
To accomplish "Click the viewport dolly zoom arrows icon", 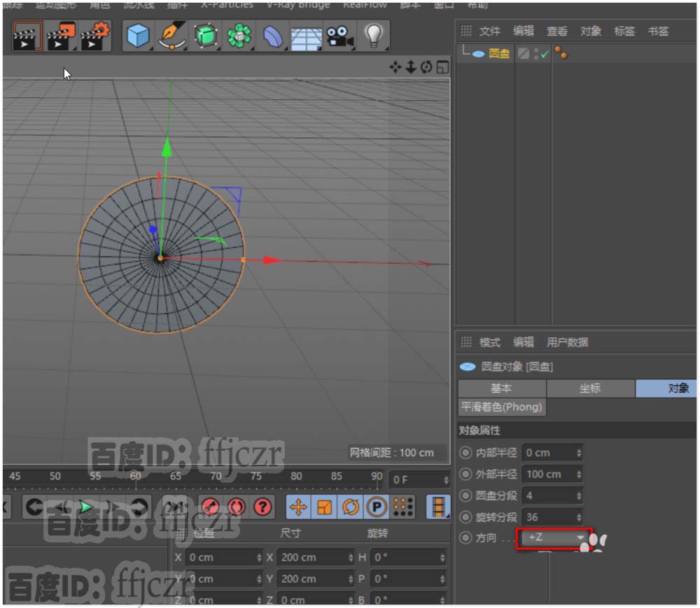I will click(x=411, y=67).
